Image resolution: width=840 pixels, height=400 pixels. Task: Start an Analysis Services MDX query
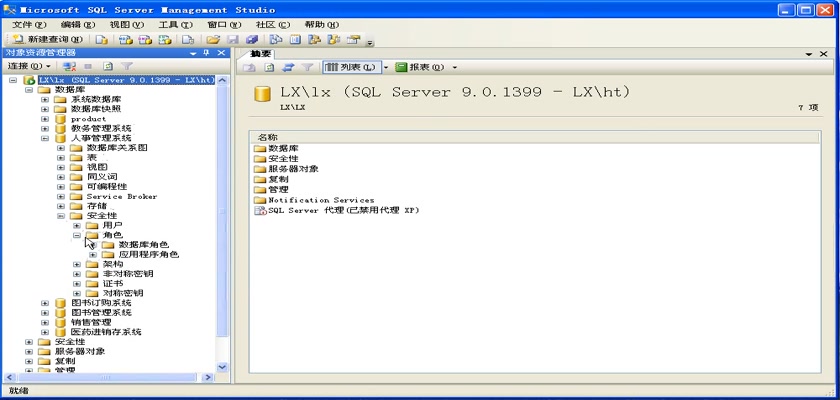(x=126, y=40)
